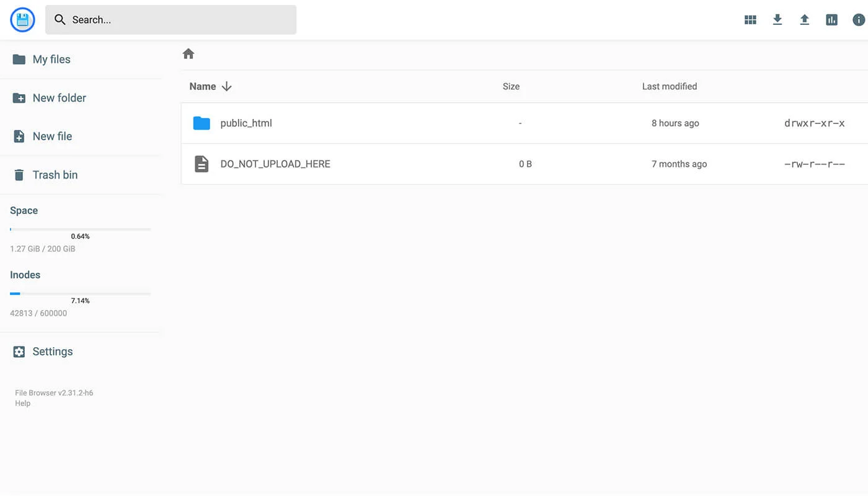868x496 pixels.
Task: Click the Inodes usage progress bar
Action: [80, 293]
